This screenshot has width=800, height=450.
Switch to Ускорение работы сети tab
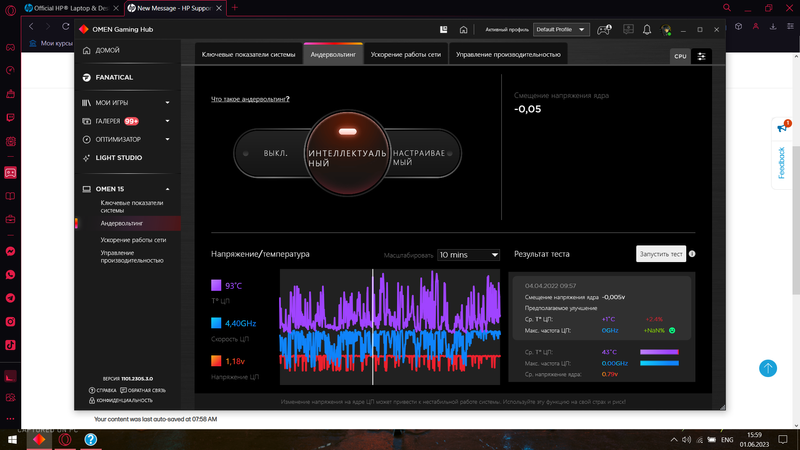click(x=406, y=55)
